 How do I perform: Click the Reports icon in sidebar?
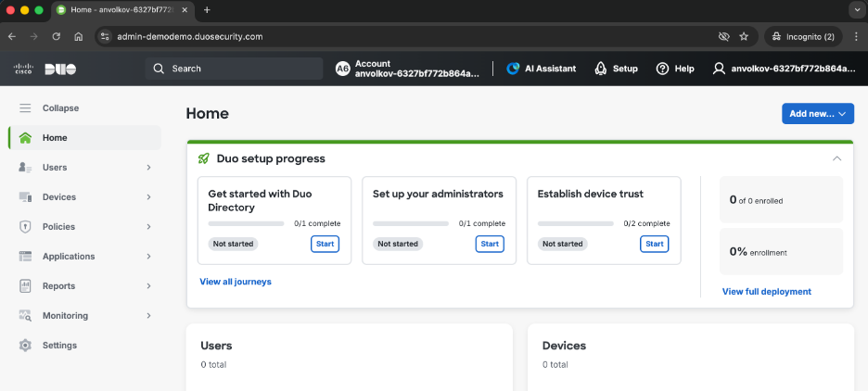(25, 286)
